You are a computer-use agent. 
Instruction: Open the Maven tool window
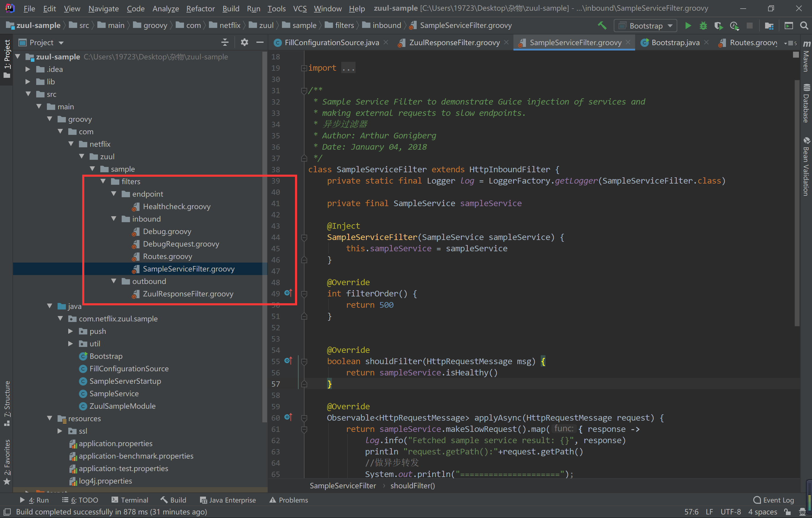(x=806, y=56)
